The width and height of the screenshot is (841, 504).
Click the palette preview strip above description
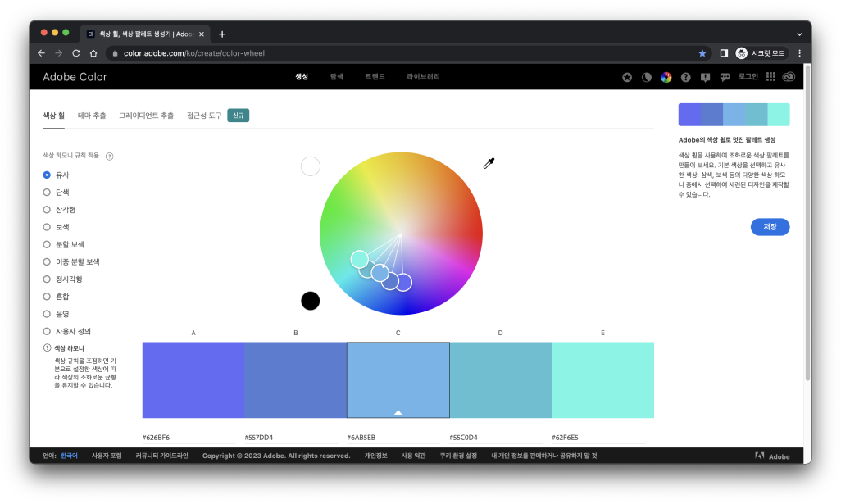(x=734, y=114)
